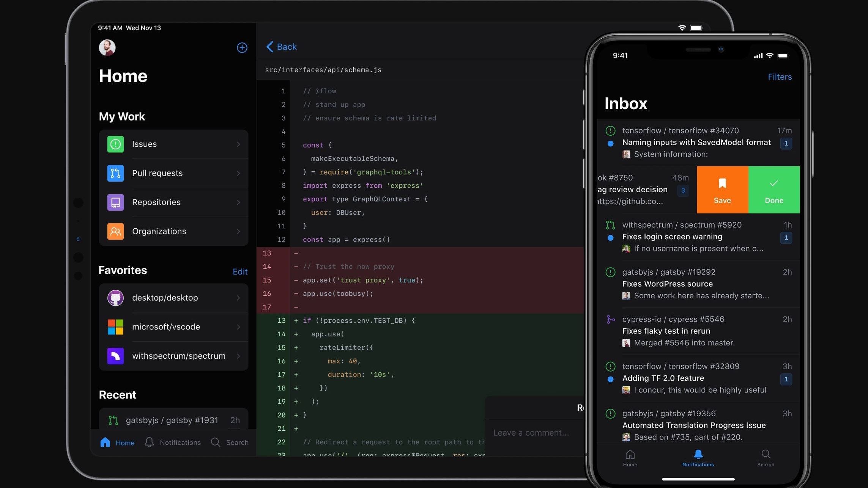Tap pull request icon for spectrum #5920

click(610, 225)
